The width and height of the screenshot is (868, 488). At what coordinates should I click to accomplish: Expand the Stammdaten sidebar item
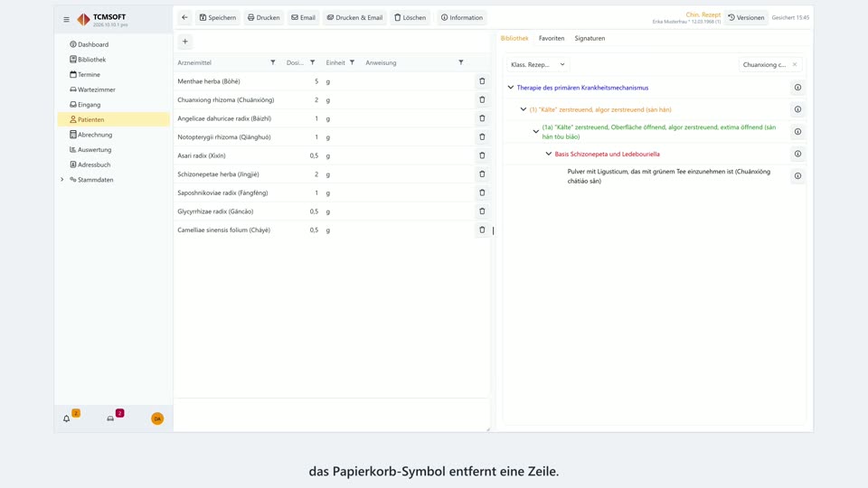[62, 180]
